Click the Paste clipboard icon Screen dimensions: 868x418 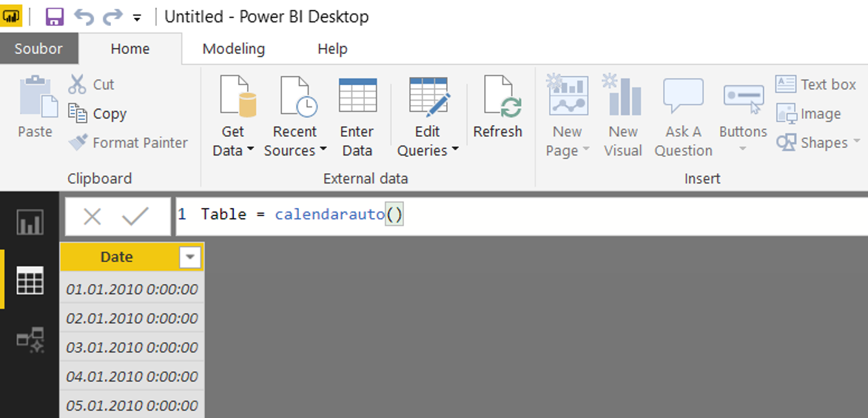[38, 98]
